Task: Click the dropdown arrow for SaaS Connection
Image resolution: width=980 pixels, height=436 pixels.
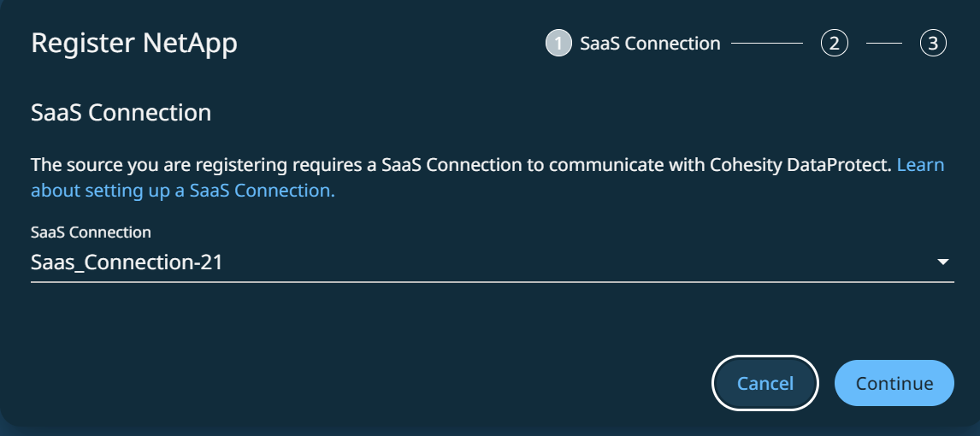Action: point(943,262)
